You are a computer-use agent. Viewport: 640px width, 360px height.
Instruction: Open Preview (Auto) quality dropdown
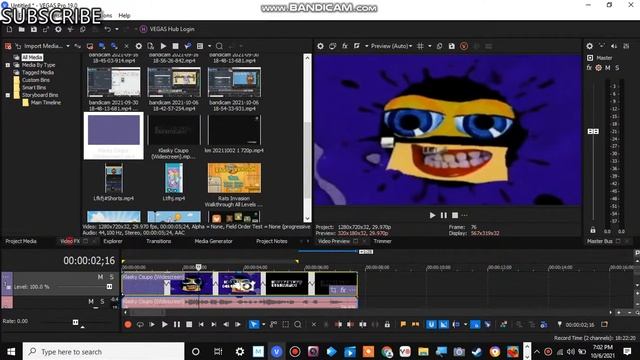click(x=391, y=46)
